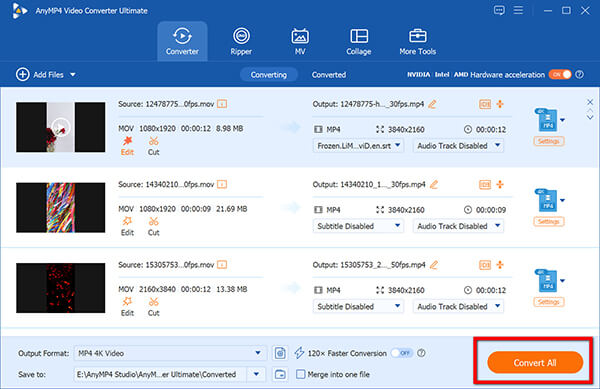Viewport: 600px width, 389px height.
Task: Edit the 15305753 video
Action: [127, 307]
